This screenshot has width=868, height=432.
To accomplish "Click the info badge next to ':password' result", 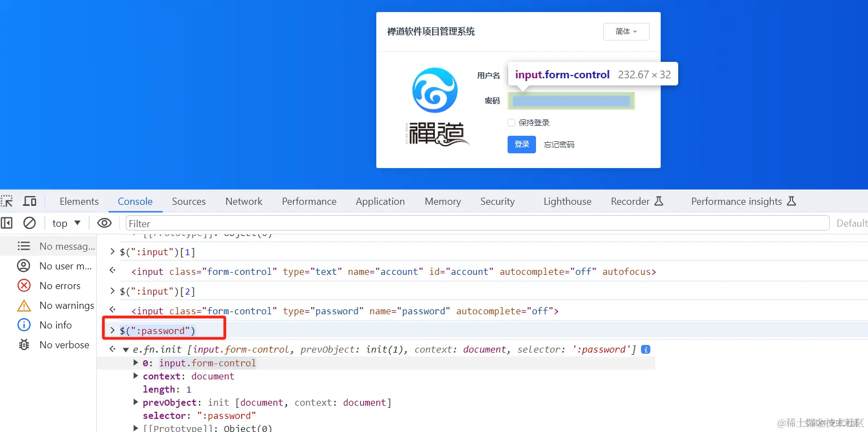I will click(x=646, y=349).
